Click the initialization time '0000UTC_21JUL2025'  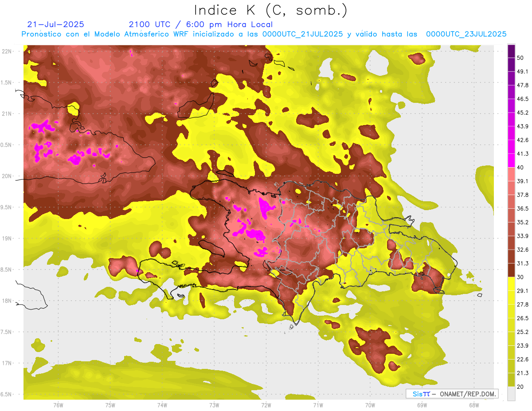coord(302,34)
